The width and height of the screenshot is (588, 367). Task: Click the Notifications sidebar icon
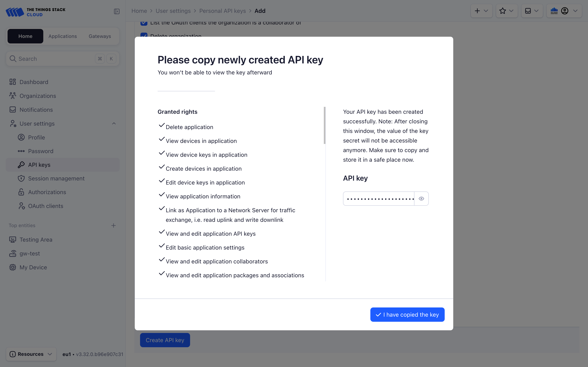click(13, 109)
